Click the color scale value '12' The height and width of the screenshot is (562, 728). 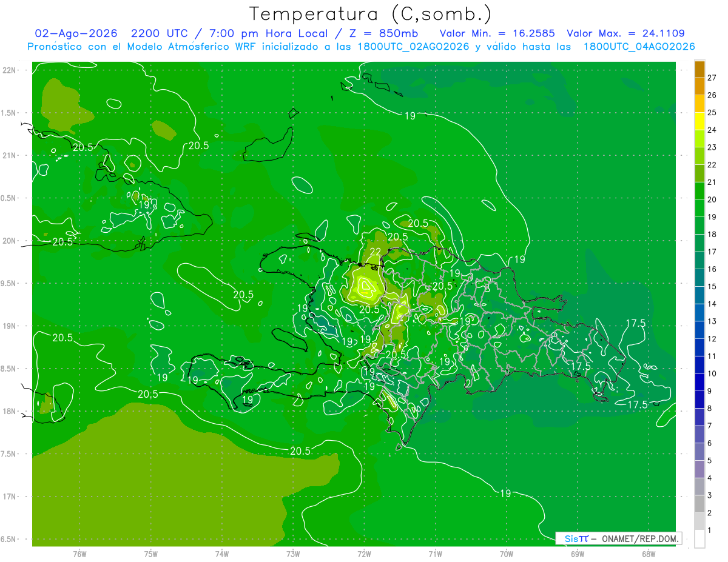712,339
